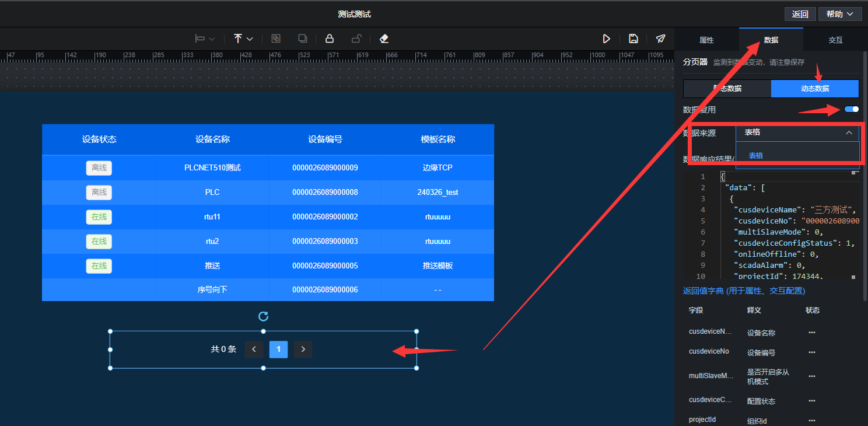868x426 pixels.
Task: Click the eraser clear icon
Action: [x=384, y=39]
